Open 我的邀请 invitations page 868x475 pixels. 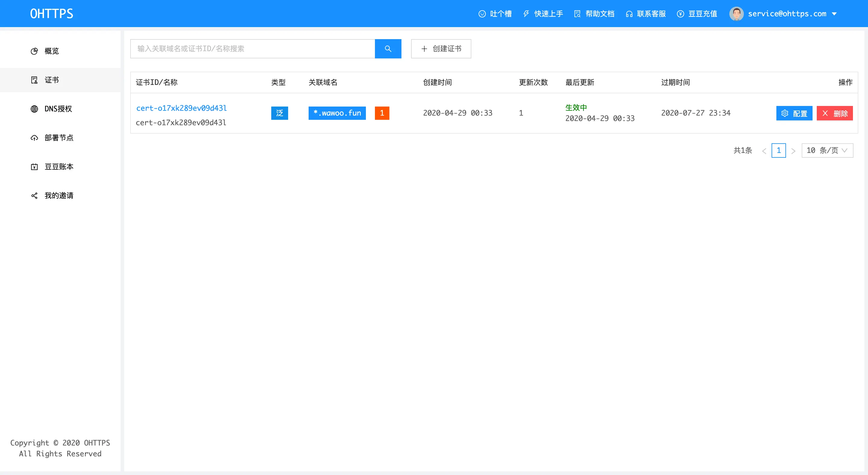(59, 196)
